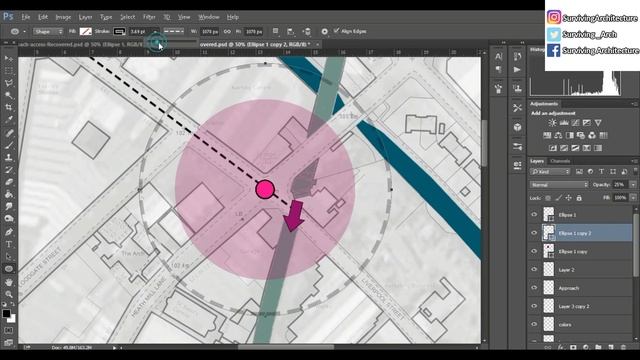Click the shape Width input field
Viewport: 640px width, 360px height.
(210, 31)
